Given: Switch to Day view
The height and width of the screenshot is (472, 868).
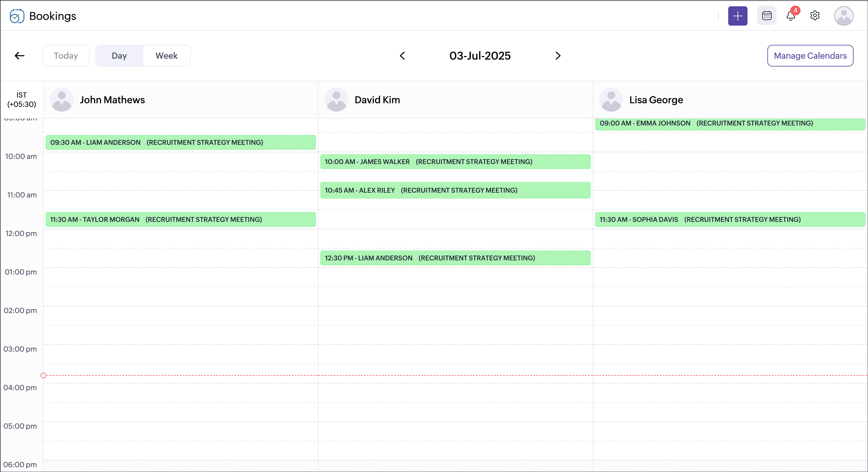Looking at the screenshot, I should pos(119,56).
